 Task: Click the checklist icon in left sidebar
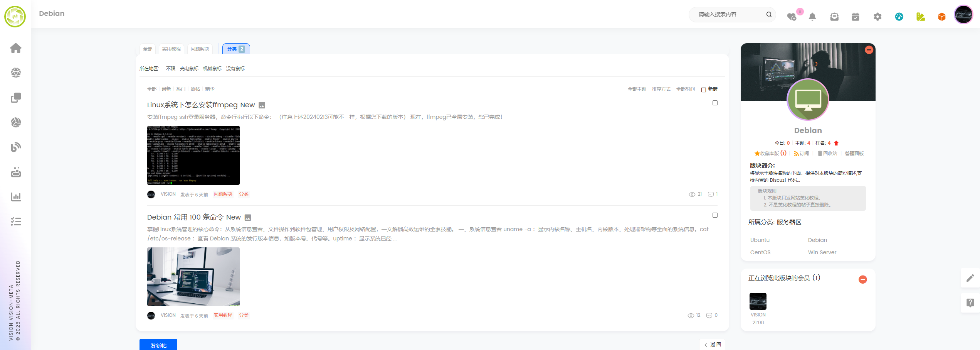(16, 221)
